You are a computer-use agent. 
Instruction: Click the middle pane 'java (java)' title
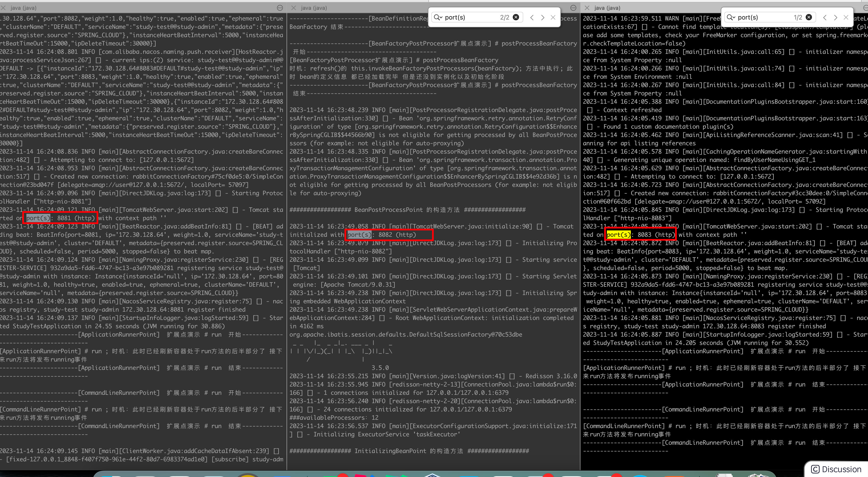tap(313, 7)
